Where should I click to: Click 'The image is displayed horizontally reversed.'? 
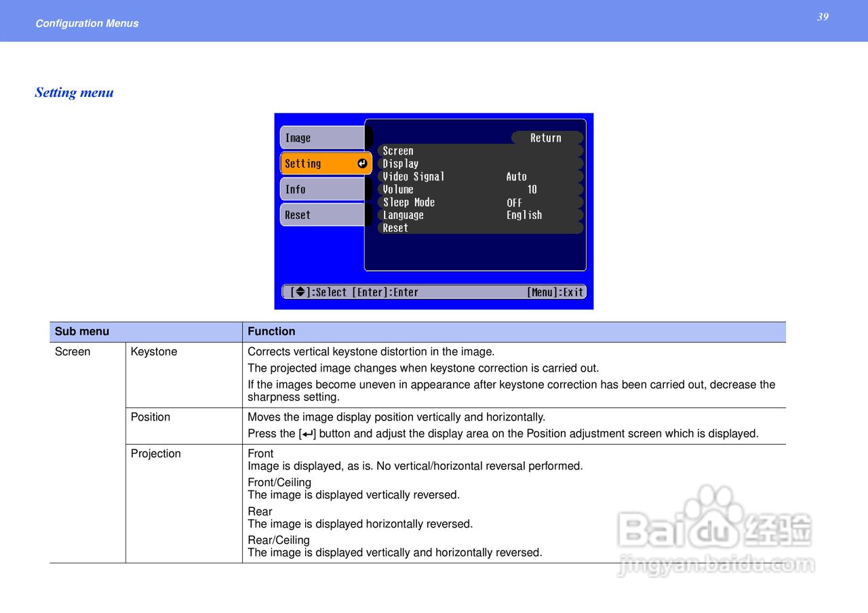360,523
